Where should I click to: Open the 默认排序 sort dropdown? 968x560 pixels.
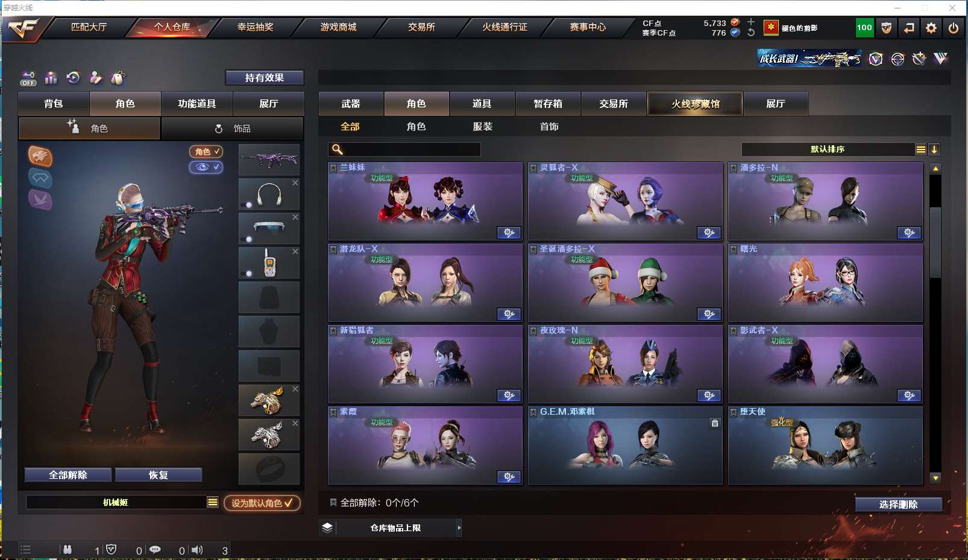pos(920,149)
